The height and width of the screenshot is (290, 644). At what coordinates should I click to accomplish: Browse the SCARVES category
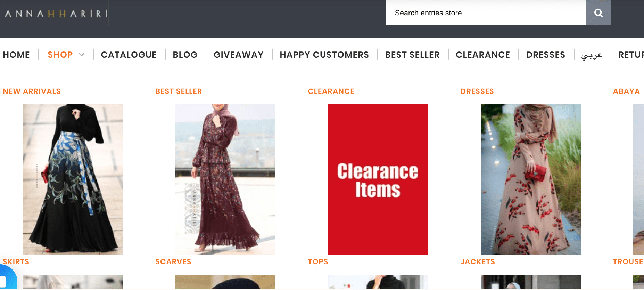point(173,261)
